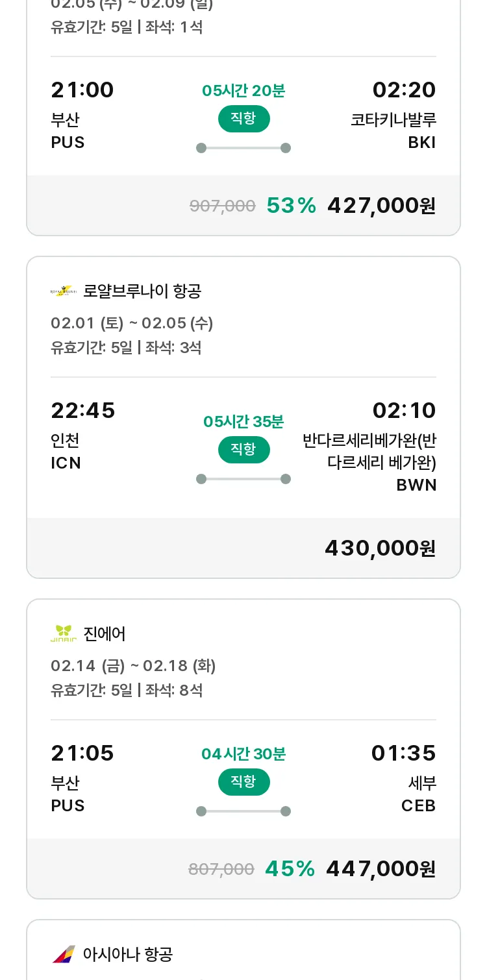
Task: Tap the 02.14 ~ 02.18 date range
Action: [133, 666]
